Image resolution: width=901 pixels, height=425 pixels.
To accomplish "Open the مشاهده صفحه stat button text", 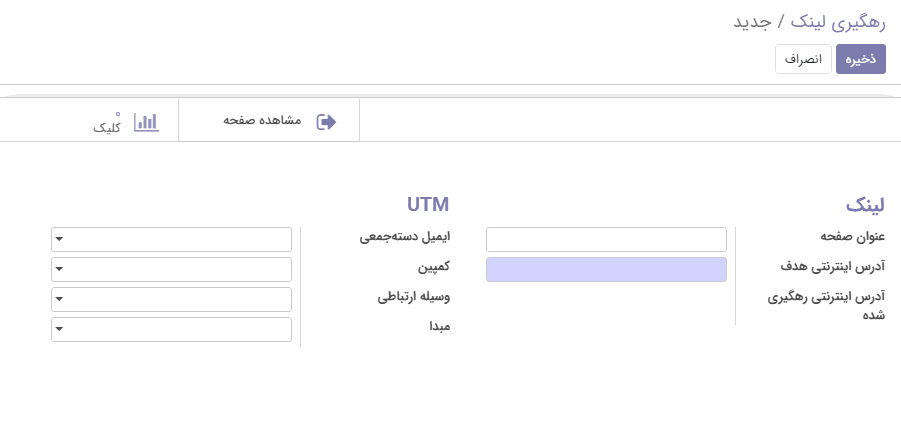I will click(x=262, y=120).
